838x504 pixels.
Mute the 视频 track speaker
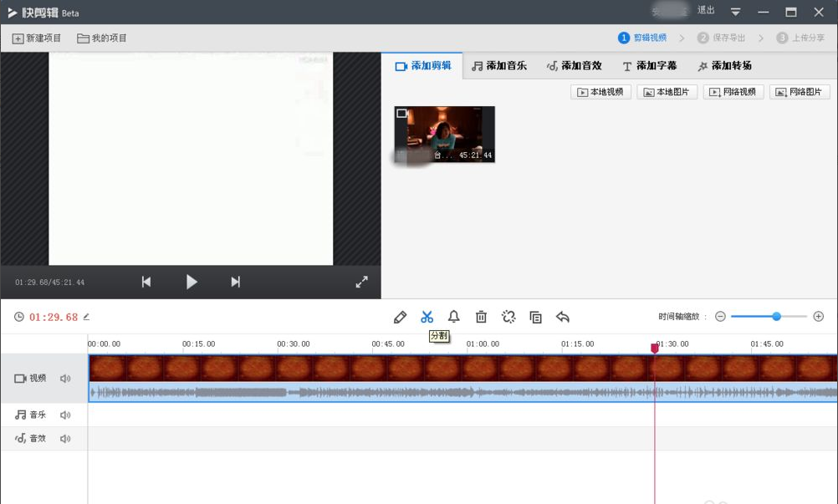(66, 378)
